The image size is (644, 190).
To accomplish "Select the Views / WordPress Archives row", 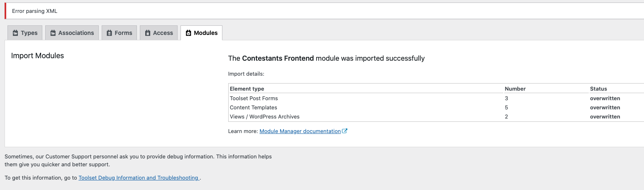I will click(x=436, y=117).
